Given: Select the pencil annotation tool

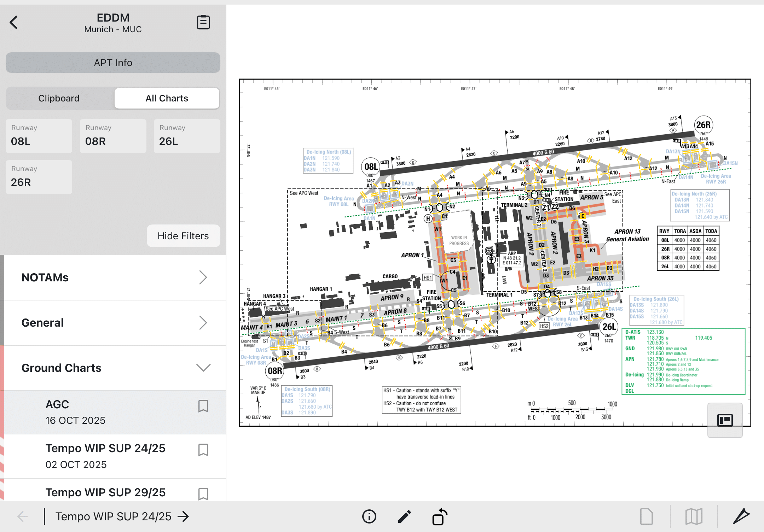Looking at the screenshot, I should tap(404, 516).
